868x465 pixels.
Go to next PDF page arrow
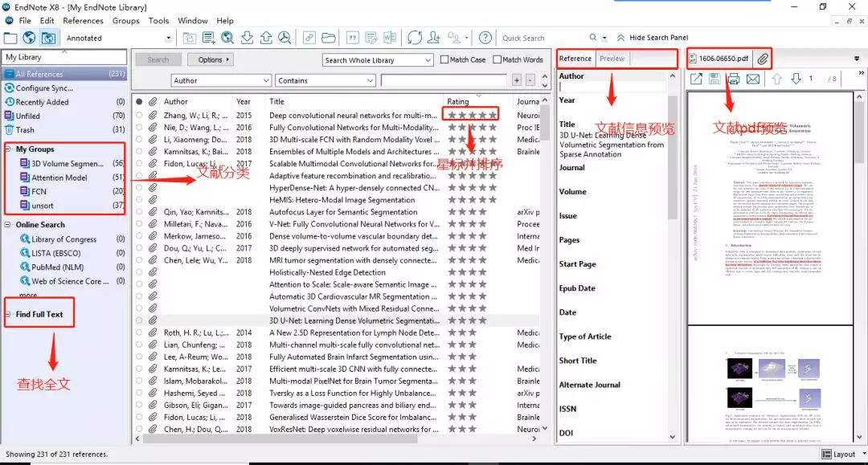coord(796,79)
